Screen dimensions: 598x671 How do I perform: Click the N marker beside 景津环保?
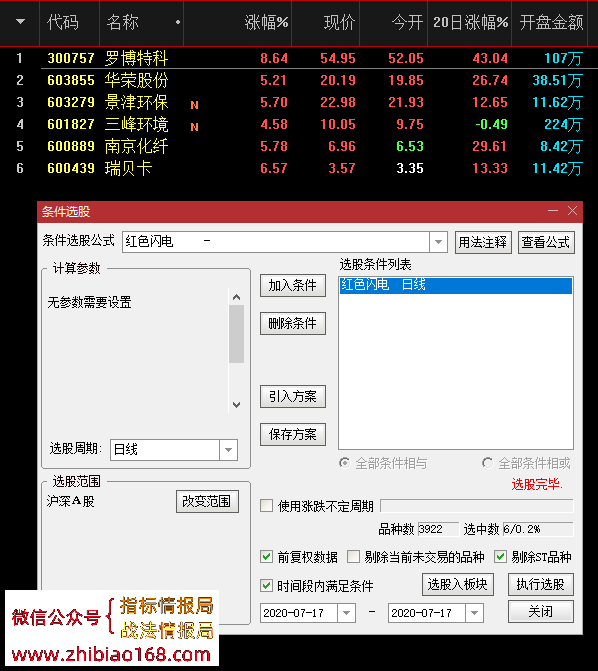coord(194,105)
